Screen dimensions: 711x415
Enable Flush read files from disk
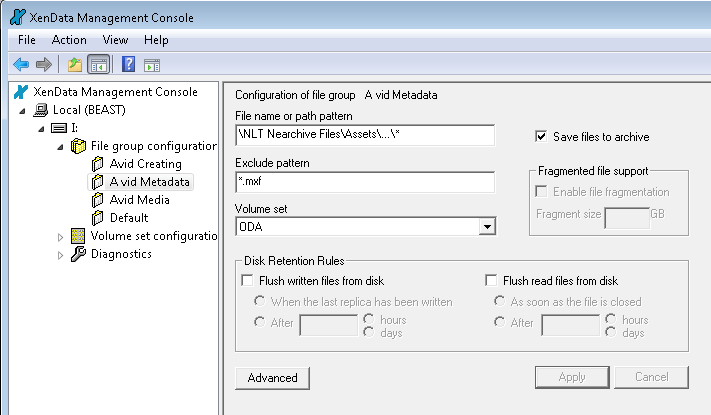pyautogui.click(x=491, y=280)
